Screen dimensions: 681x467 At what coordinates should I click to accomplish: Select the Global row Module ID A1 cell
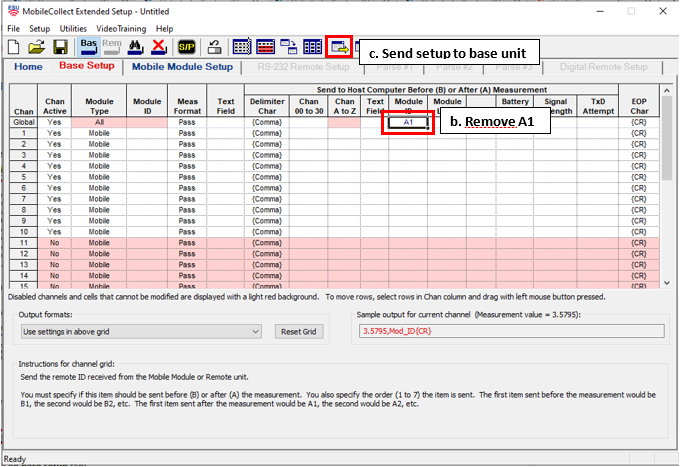(x=408, y=123)
